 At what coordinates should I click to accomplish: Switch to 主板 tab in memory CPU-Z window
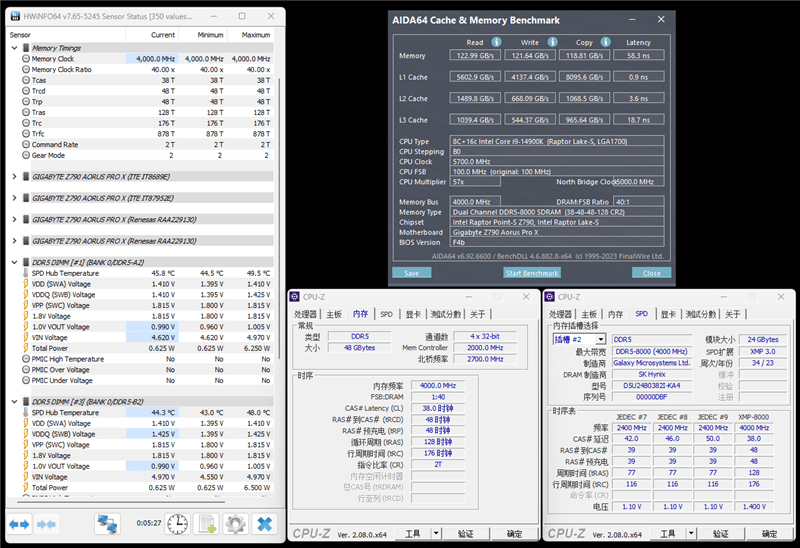pos(334,314)
